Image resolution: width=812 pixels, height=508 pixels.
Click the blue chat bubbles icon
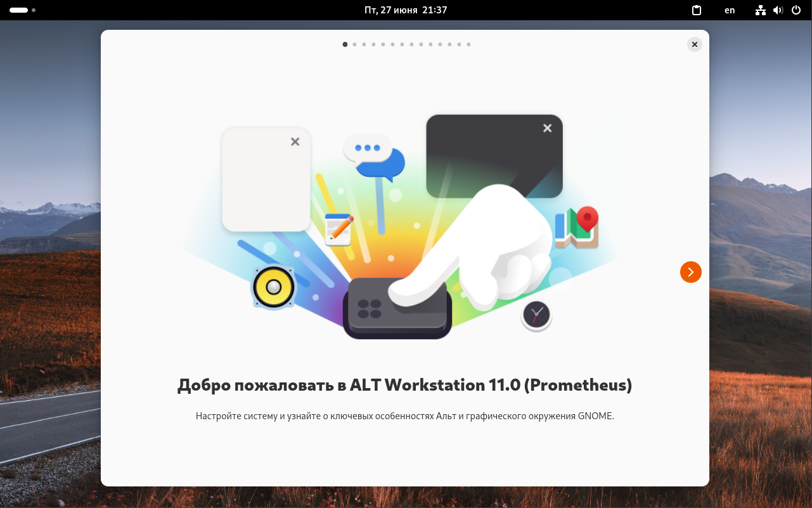(374, 156)
